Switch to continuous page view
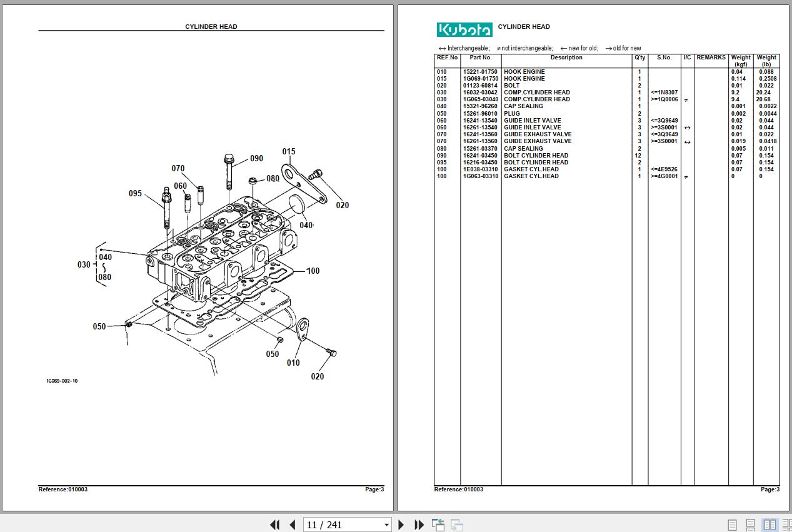Screen dimensions: 792x532 [751, 524]
